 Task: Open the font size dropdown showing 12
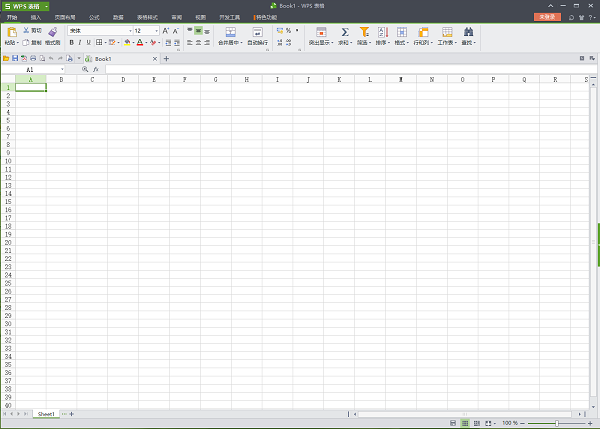(157, 31)
